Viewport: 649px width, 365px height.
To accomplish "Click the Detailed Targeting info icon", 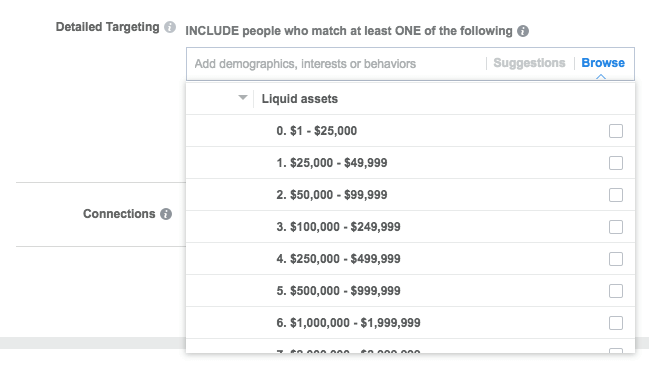I will [x=170, y=27].
